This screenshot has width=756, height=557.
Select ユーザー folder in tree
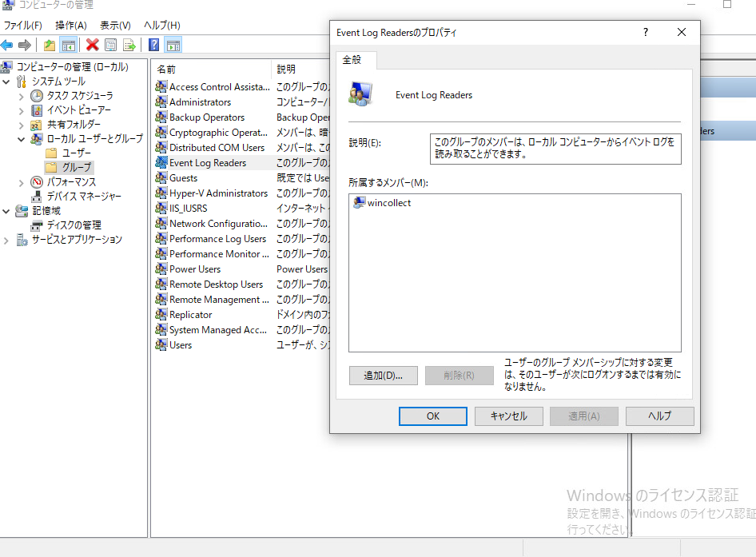(69, 153)
